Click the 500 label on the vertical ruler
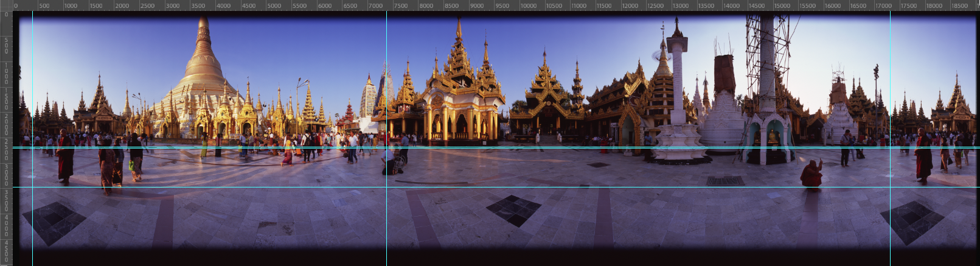Viewport: 980px width, 266px height. (x=6, y=45)
